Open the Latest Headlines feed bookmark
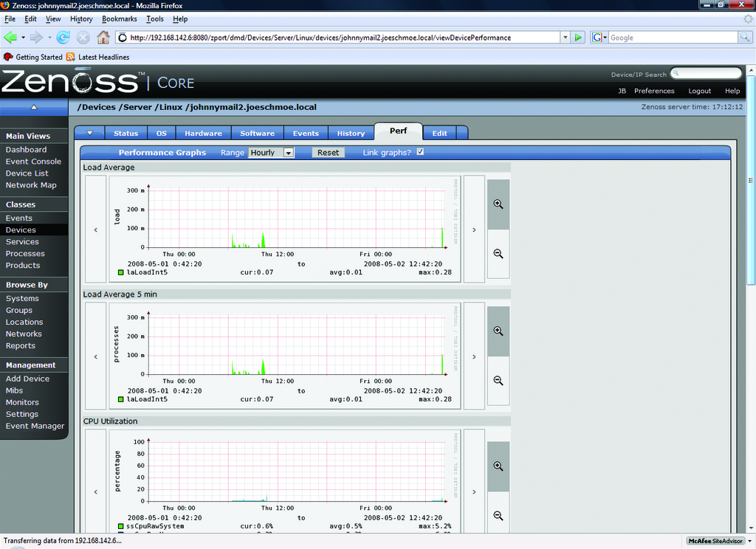 [103, 57]
